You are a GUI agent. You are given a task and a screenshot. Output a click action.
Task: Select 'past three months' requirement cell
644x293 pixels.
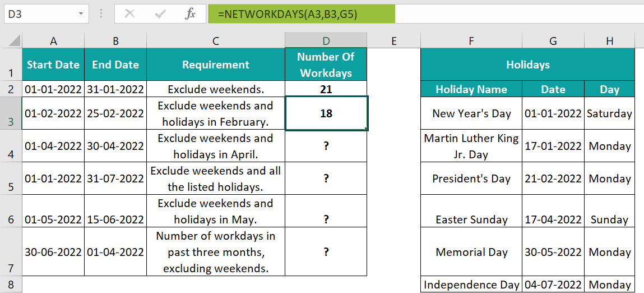click(216, 251)
